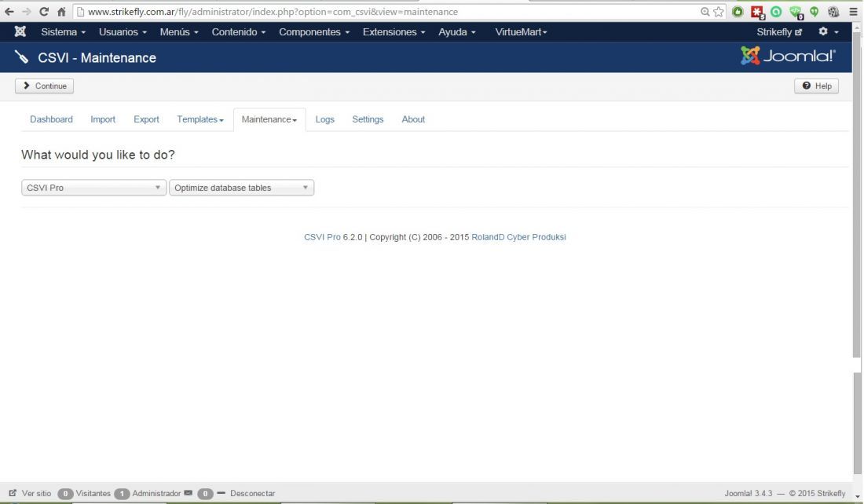The height and width of the screenshot is (504, 864).
Task: Switch to the Logs tab
Action: [324, 119]
